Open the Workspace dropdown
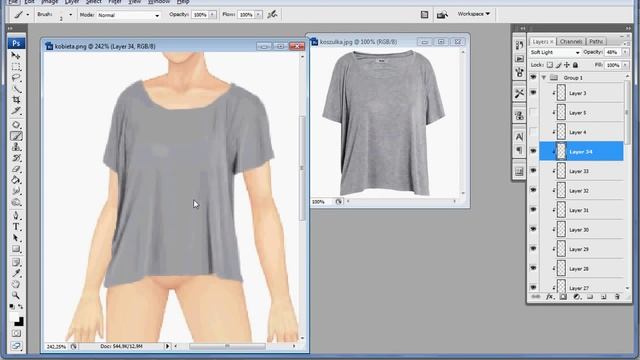Viewport: 640px width, 360px height. tap(473, 14)
